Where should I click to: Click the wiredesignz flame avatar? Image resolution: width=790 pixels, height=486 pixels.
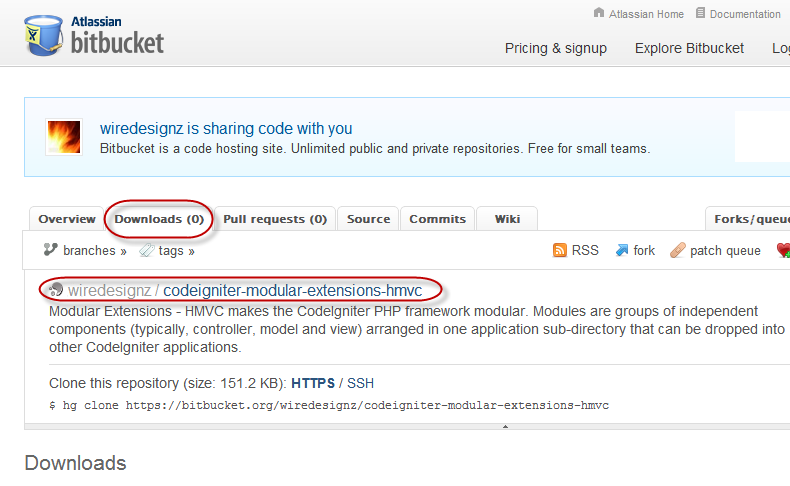(64, 136)
